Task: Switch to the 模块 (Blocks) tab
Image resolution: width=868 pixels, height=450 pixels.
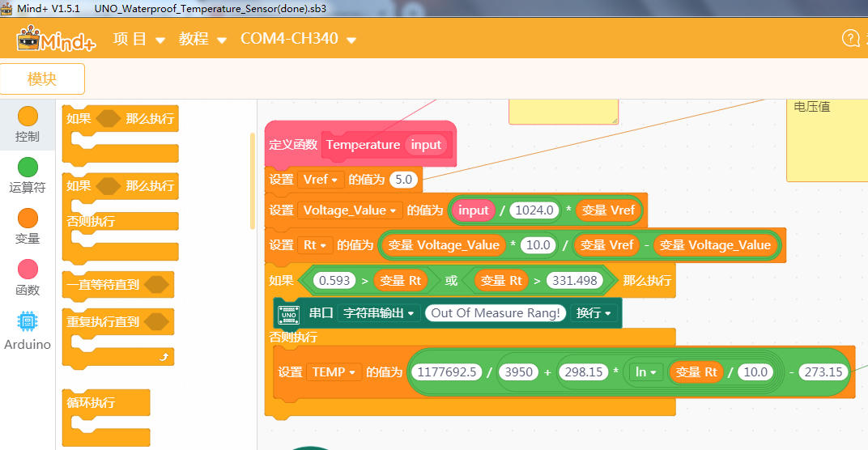Action: pyautogui.click(x=42, y=79)
